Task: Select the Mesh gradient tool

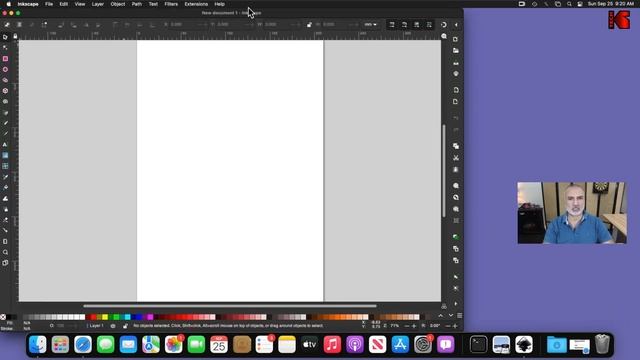Action: click(x=5, y=166)
